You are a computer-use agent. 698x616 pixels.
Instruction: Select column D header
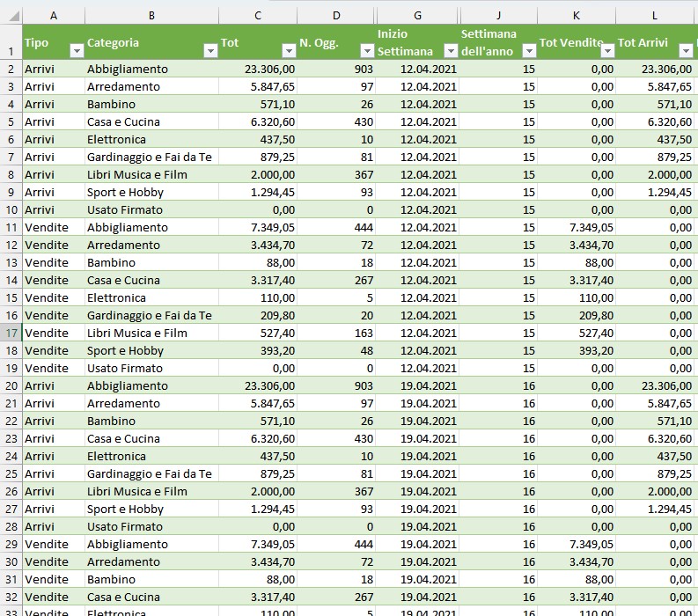click(336, 16)
